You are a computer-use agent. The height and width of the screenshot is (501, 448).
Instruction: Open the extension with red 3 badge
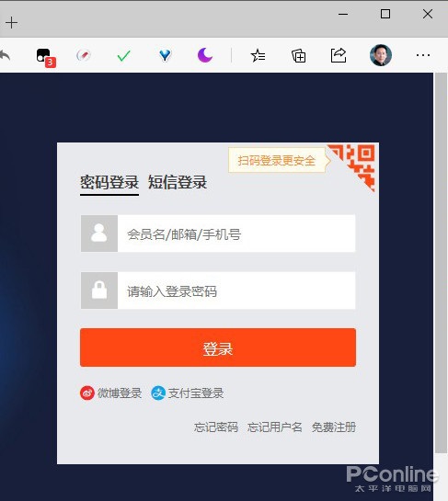tap(46, 58)
